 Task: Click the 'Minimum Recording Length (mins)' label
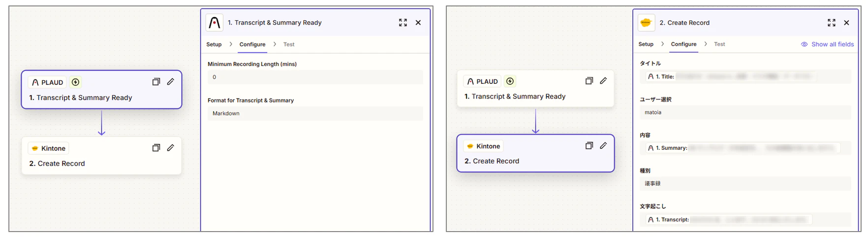click(x=252, y=64)
